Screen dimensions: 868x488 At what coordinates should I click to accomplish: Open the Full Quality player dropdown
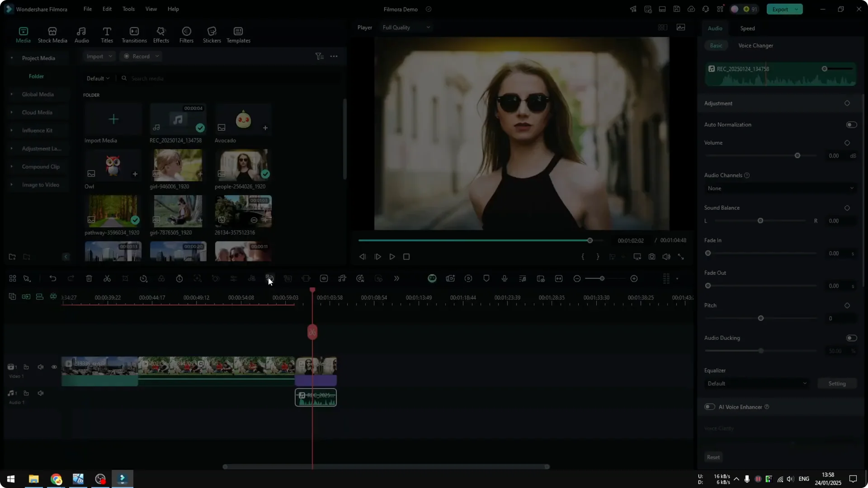[x=406, y=28]
